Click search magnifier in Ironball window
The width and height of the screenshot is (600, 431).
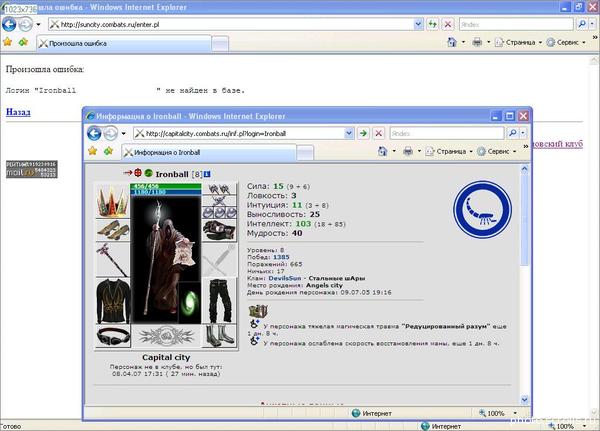point(512,133)
